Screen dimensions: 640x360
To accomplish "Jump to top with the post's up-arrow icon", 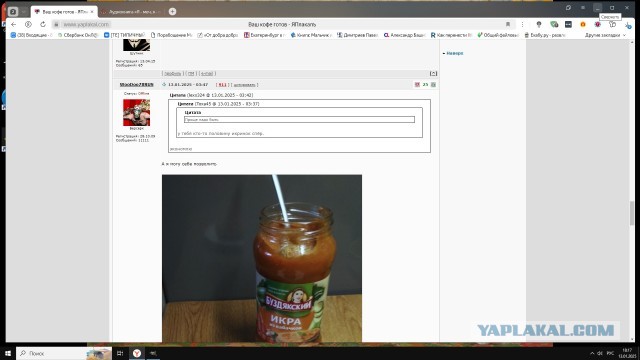I will tap(433, 73).
